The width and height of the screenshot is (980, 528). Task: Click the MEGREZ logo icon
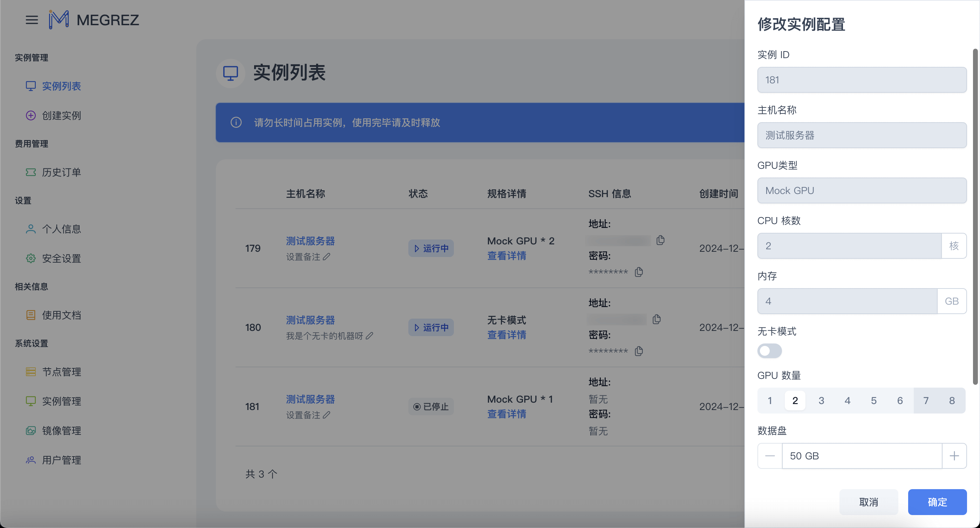(59, 20)
